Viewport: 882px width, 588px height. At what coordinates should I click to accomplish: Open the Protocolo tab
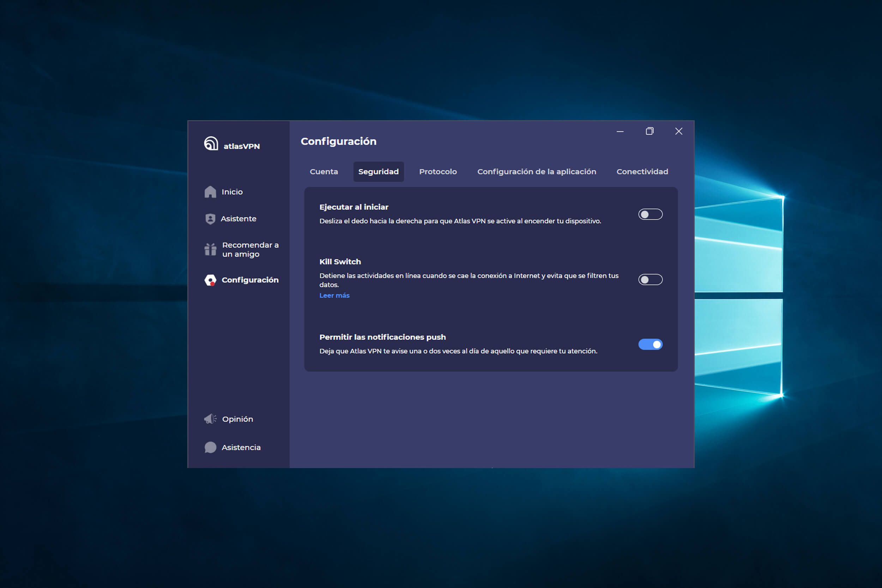click(x=437, y=171)
